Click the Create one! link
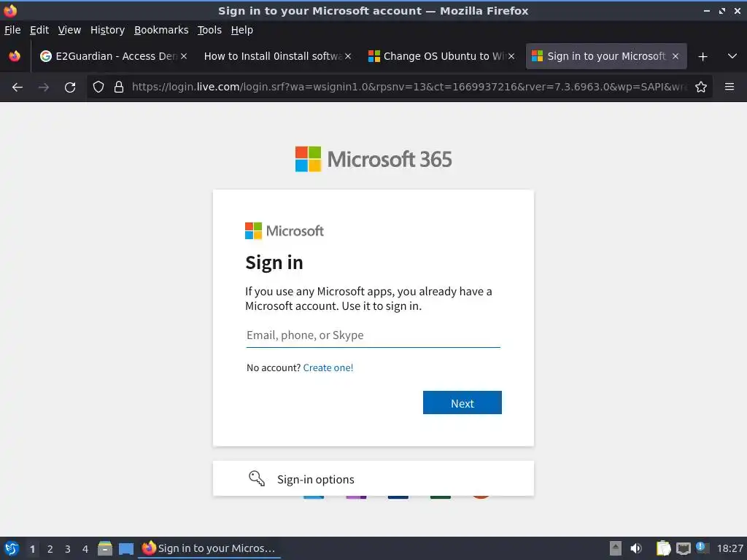This screenshot has height=560, width=747. (328, 367)
